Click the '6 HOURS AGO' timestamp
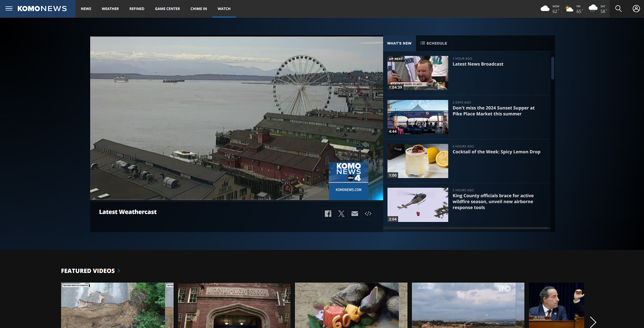The width and height of the screenshot is (644, 328). (463, 146)
